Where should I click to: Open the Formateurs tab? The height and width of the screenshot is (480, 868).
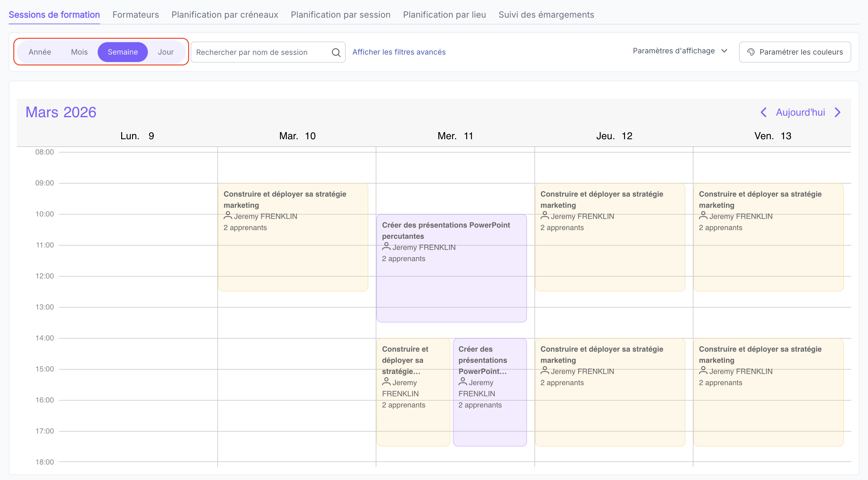click(x=135, y=15)
